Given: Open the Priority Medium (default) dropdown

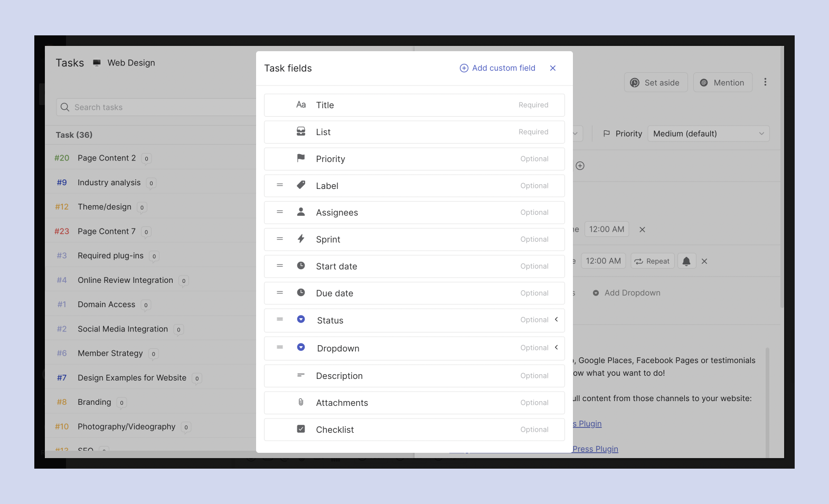Looking at the screenshot, I should (x=708, y=134).
